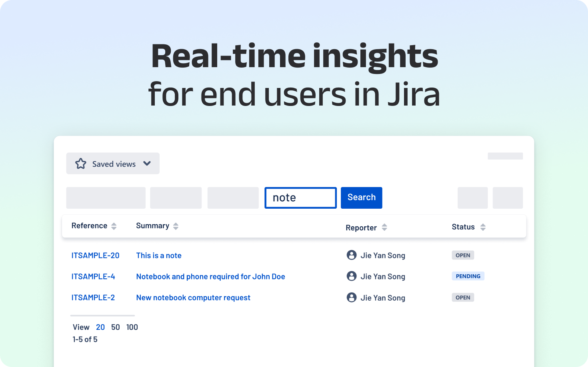
Task: Open 'New notebook computer request' summary
Action: point(193,298)
